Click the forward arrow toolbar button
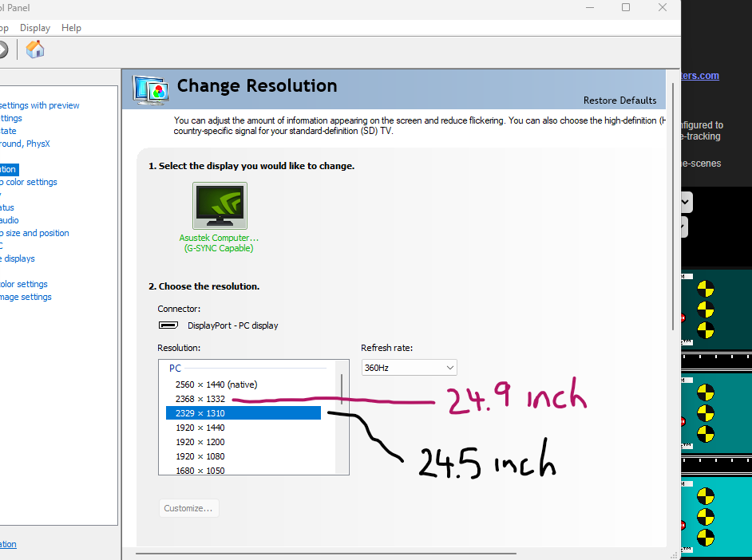This screenshot has height=560, width=752. (3, 49)
